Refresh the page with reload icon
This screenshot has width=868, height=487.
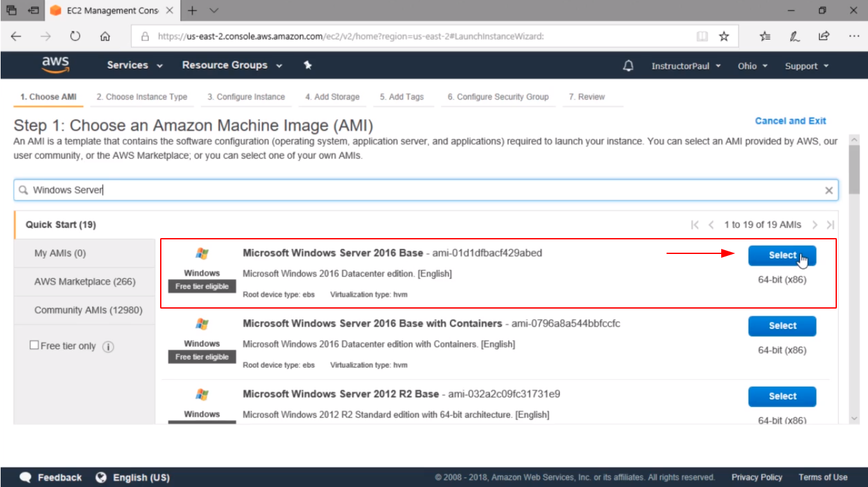coord(75,36)
